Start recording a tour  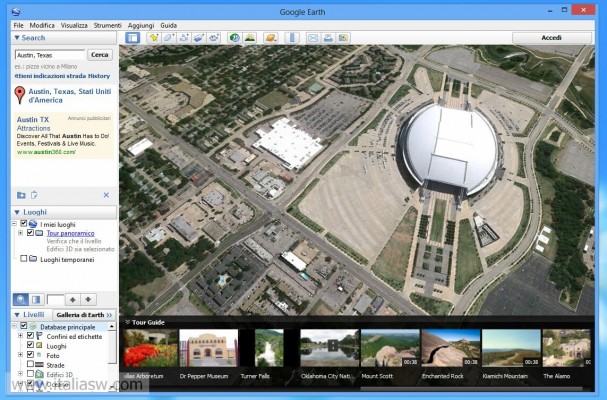(x=214, y=38)
